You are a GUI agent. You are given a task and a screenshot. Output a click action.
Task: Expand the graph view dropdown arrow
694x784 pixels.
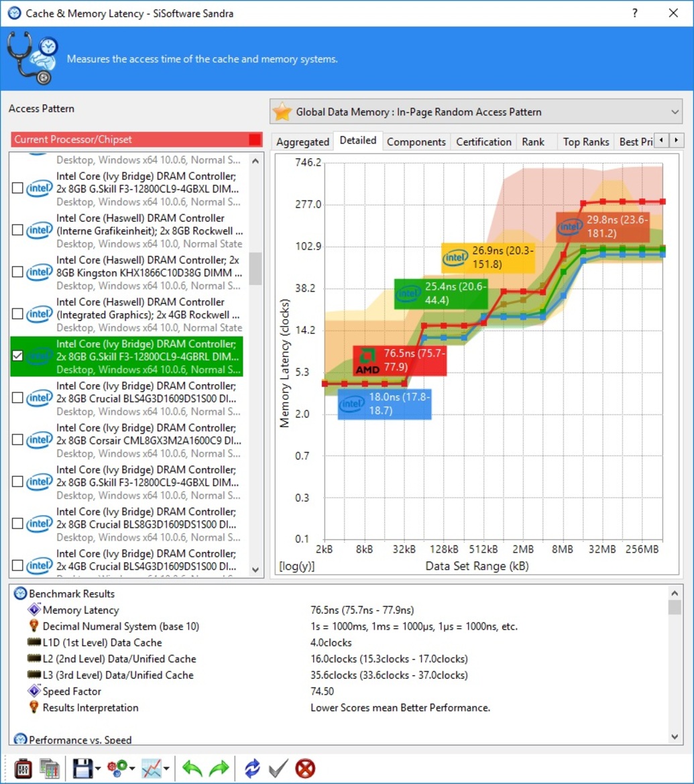(166, 769)
